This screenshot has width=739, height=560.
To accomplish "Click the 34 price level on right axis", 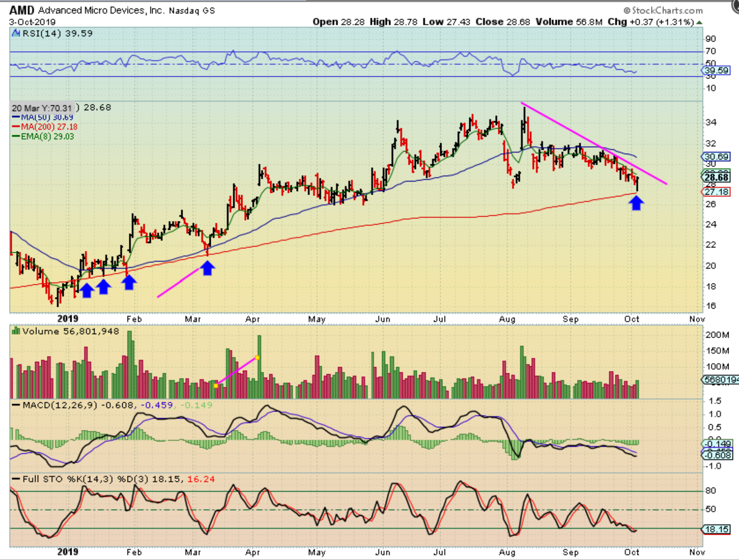I will coord(711,122).
